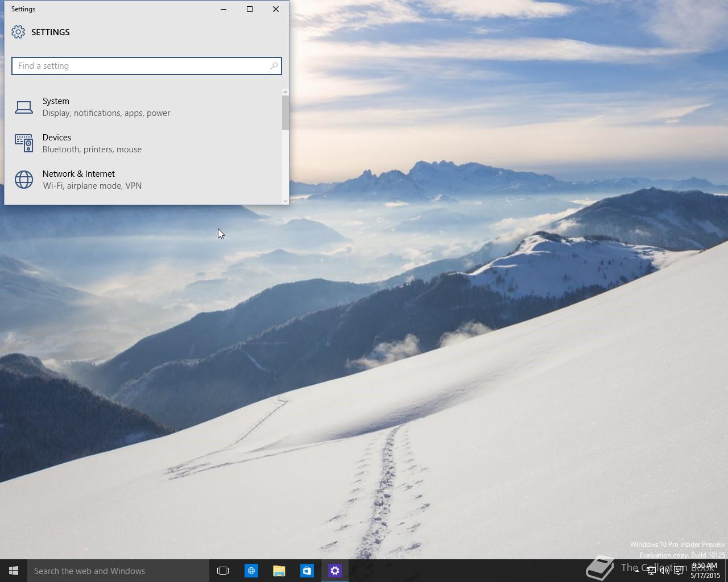Open the Action Center notifications icon
The image size is (728, 582).
[x=679, y=571]
